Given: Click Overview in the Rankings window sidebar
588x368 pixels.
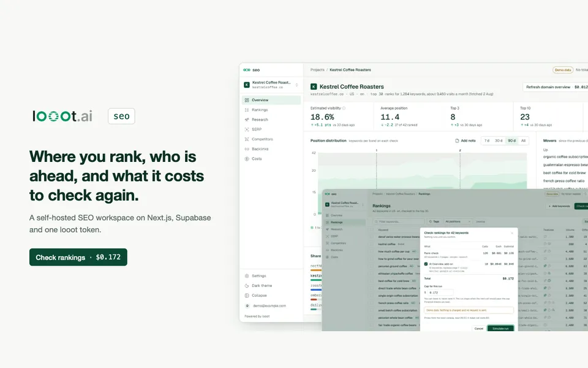Looking at the screenshot, I should pyautogui.click(x=345, y=215).
